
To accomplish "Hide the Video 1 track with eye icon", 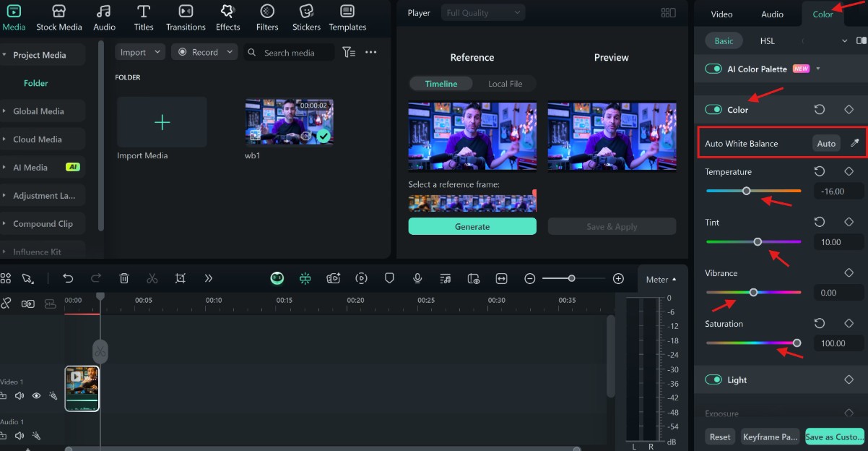I will [x=36, y=395].
